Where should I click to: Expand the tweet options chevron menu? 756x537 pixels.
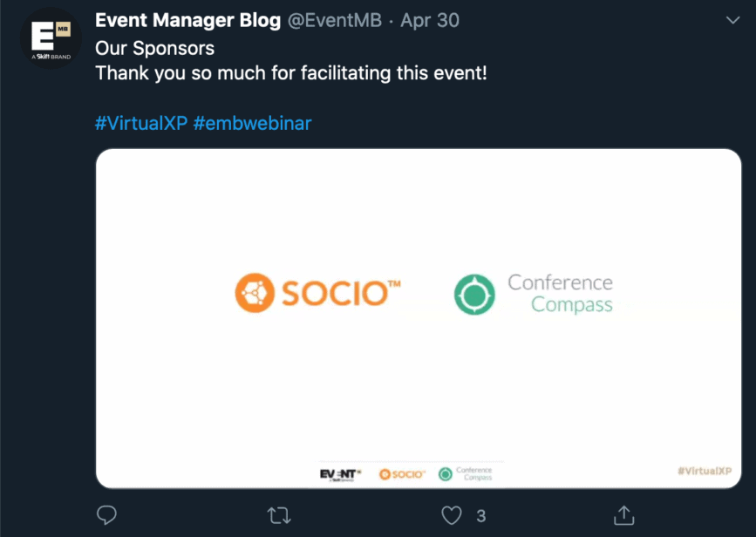(x=732, y=20)
